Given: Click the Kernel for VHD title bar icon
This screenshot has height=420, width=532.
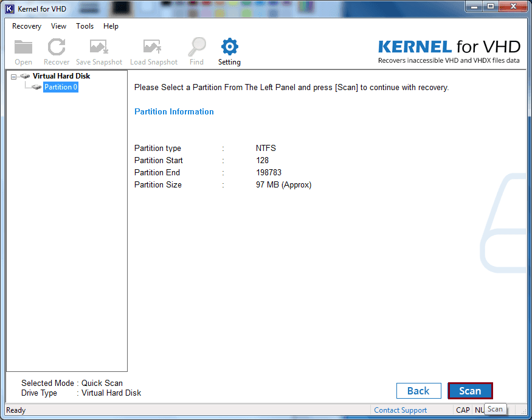Looking at the screenshot, I should pyautogui.click(x=10, y=9).
